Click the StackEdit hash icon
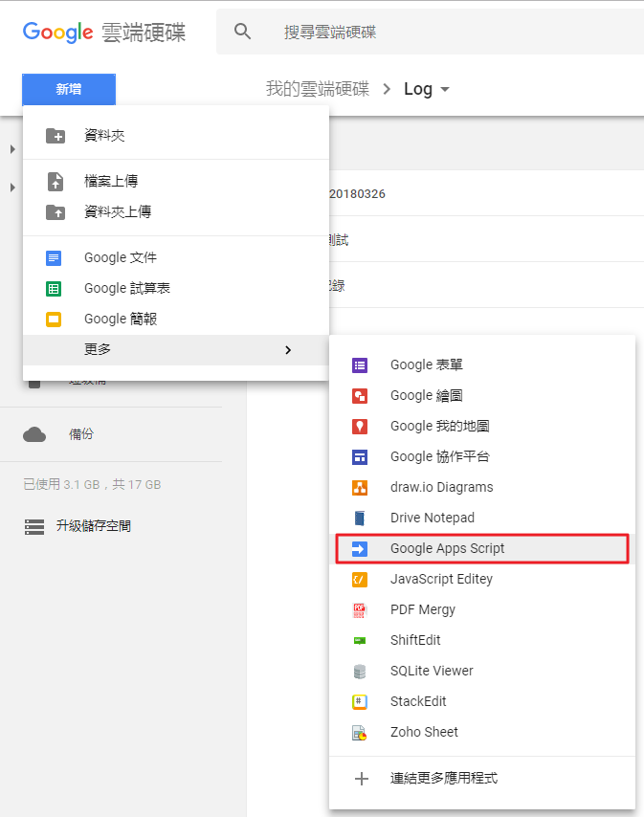The height and width of the screenshot is (817, 644). pyautogui.click(x=360, y=702)
